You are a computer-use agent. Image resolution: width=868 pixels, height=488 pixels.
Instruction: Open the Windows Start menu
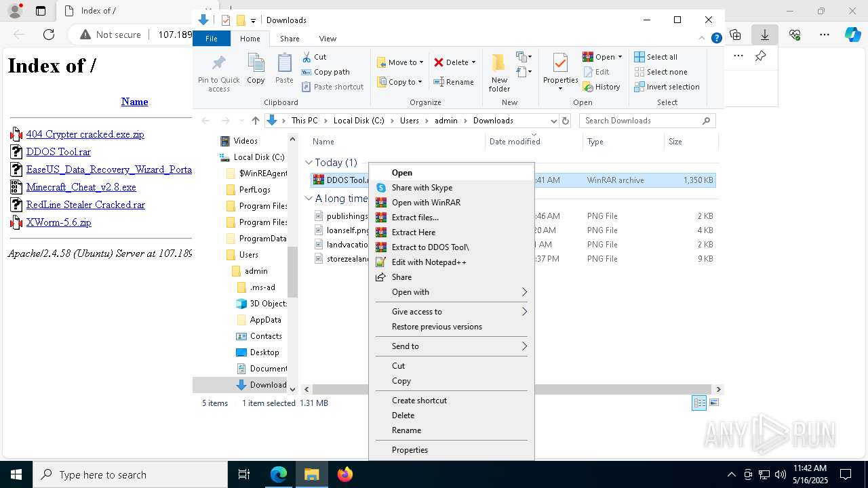pyautogui.click(x=16, y=474)
